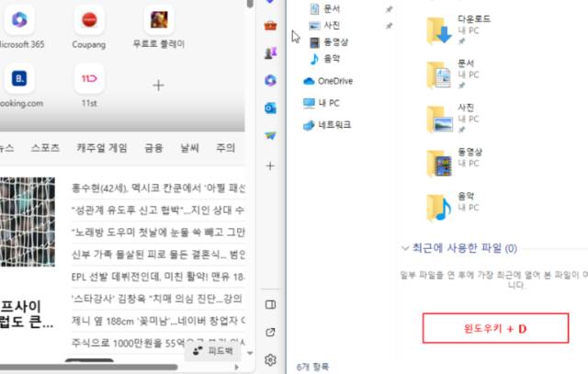Viewport: 588px width, 374px height.
Task: Add a new quick link tile
Action: click(158, 85)
